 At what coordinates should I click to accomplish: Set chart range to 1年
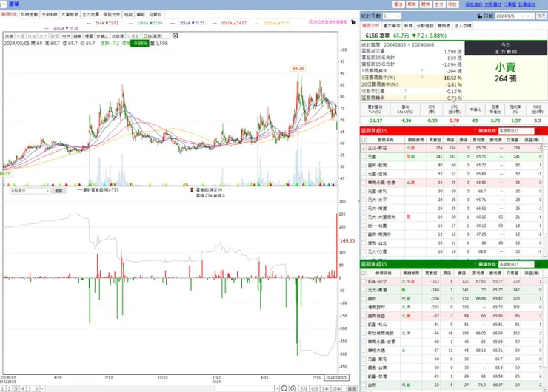(325, 388)
